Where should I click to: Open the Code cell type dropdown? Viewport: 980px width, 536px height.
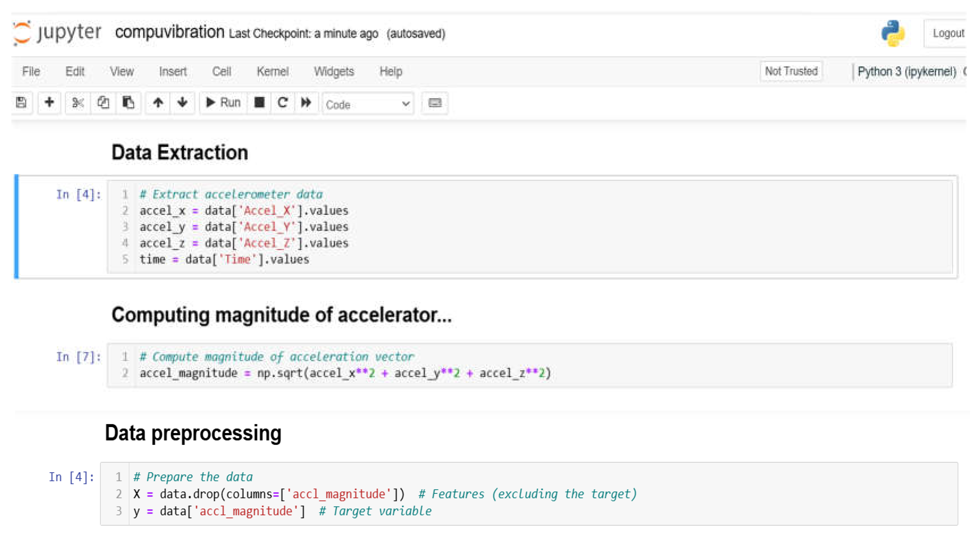[368, 104]
